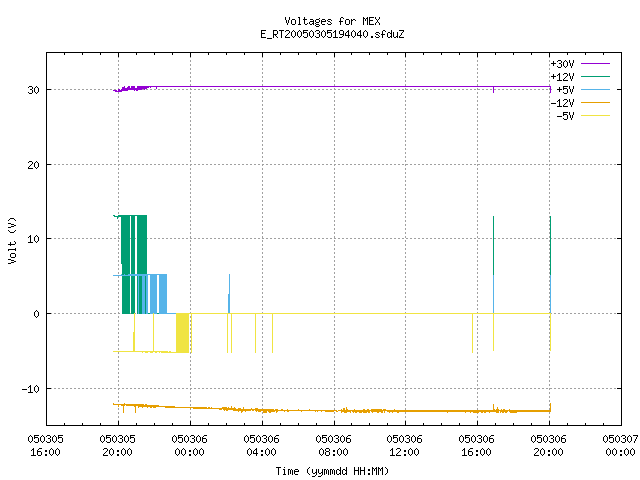
Task: Click the +12V legend label
Action: point(562,77)
